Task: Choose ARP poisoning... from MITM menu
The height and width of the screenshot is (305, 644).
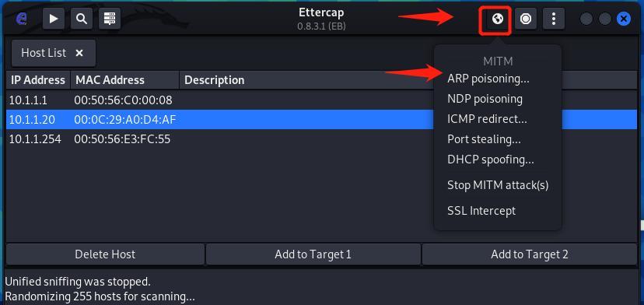Action: click(x=488, y=79)
